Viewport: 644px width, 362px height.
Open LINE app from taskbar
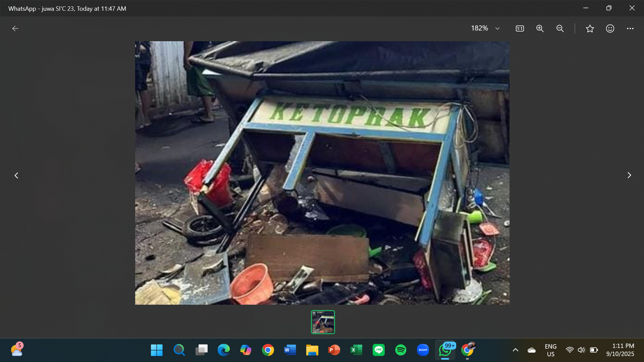coord(378,350)
